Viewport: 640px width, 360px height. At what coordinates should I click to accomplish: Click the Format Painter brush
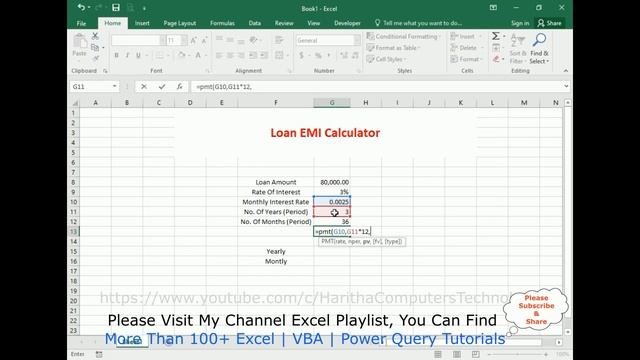(x=96, y=58)
